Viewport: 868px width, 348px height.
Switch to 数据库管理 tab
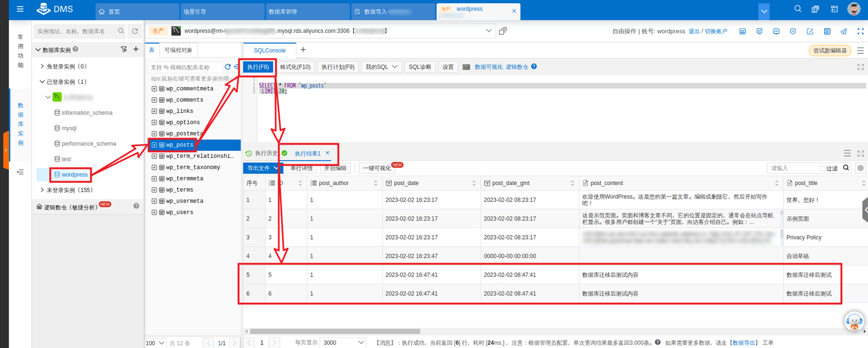[x=307, y=12]
